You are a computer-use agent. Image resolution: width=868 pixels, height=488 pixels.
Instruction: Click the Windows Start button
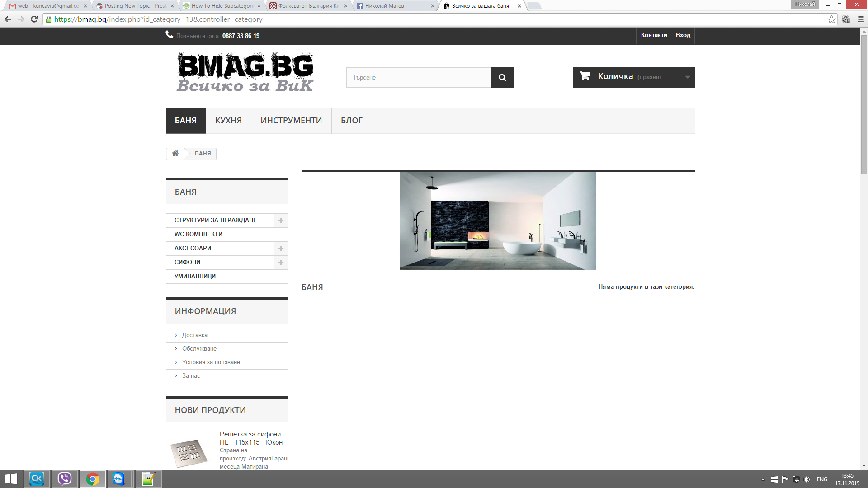11,479
